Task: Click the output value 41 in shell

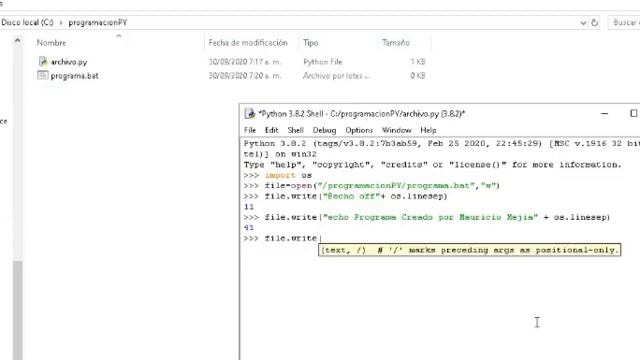Action: pos(249,228)
